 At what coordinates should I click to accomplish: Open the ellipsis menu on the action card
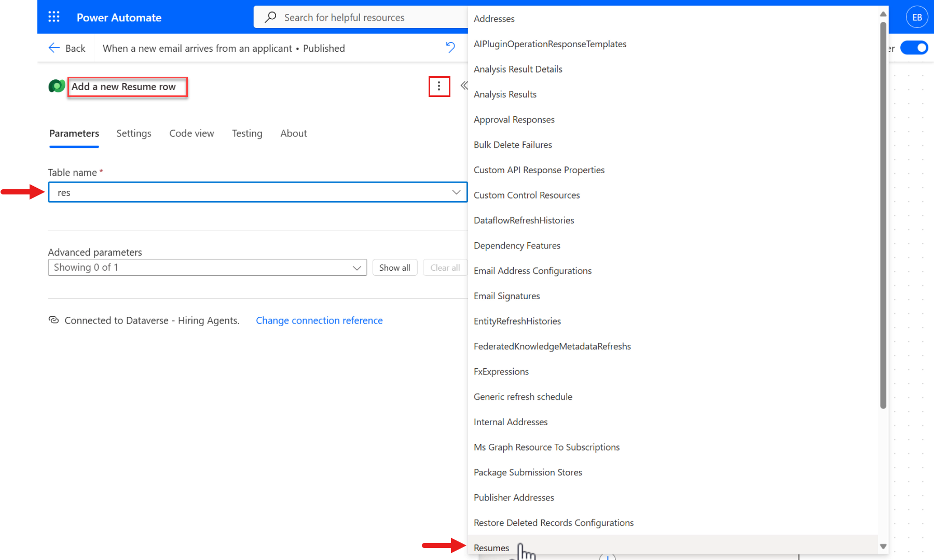pyautogui.click(x=439, y=86)
